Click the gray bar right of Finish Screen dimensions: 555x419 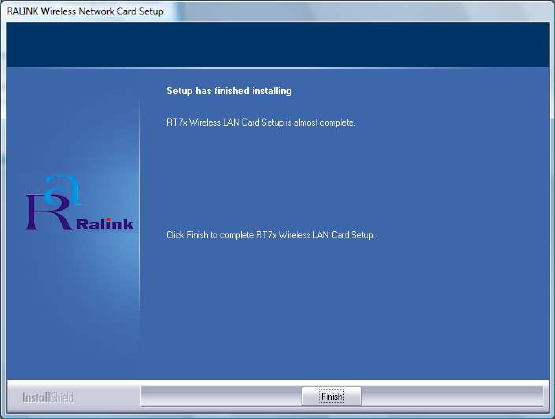coord(452,396)
